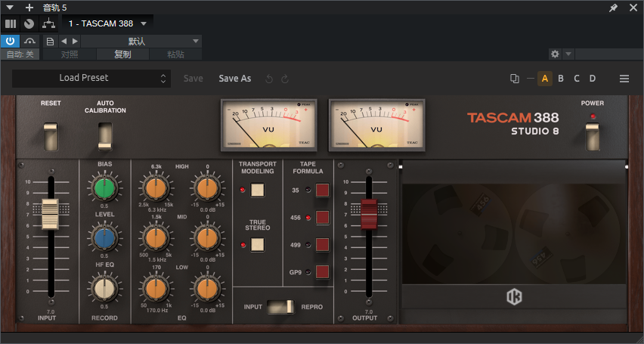Click the greyed Save button
The height and width of the screenshot is (344, 644).
193,79
